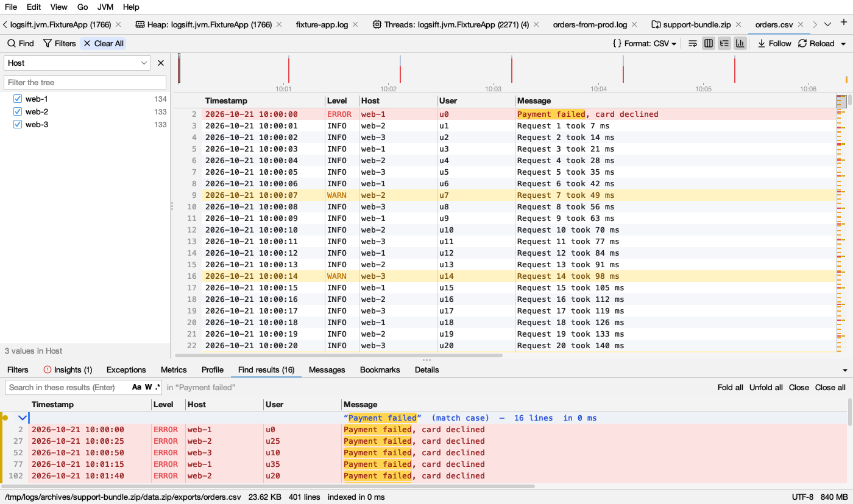Switch to the Profile tab

[213, 369]
